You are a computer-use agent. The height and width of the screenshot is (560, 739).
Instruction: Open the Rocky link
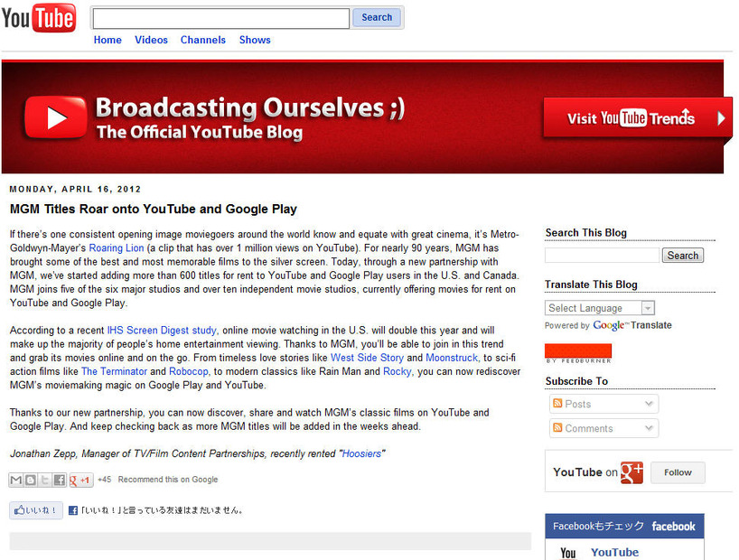397,371
